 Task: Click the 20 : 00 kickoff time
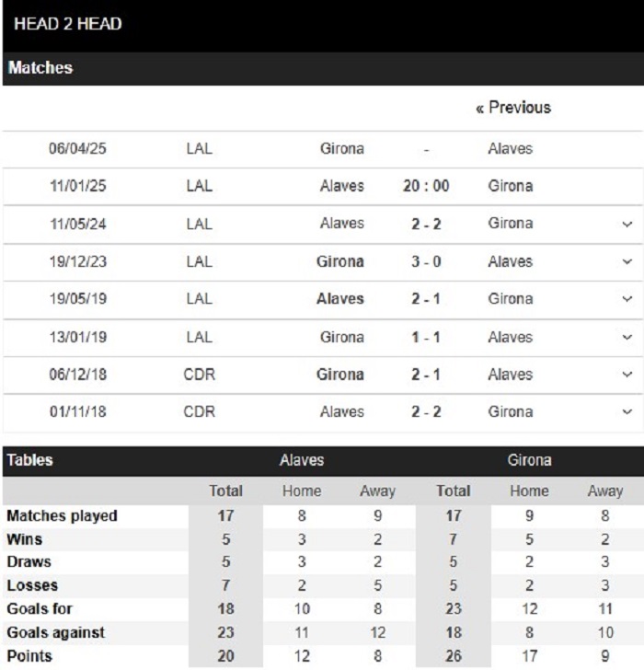tap(426, 186)
